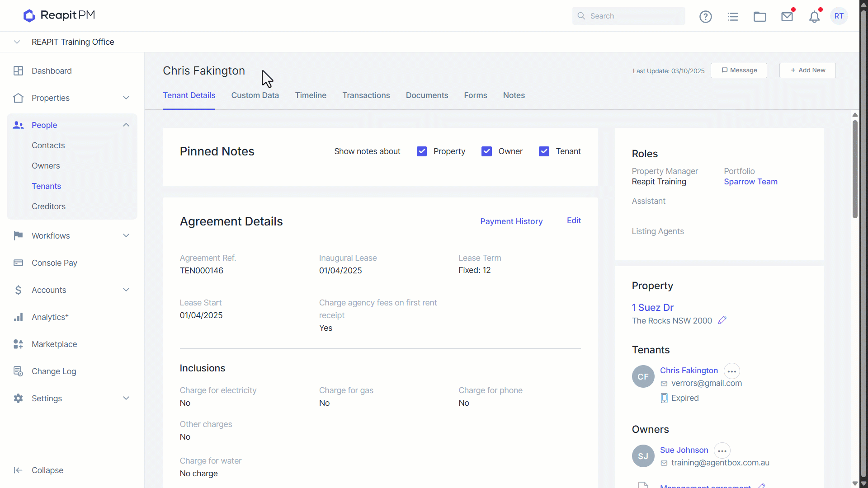Image resolution: width=868 pixels, height=488 pixels.
Task: Open the folder icon in the header
Action: pos(760,17)
